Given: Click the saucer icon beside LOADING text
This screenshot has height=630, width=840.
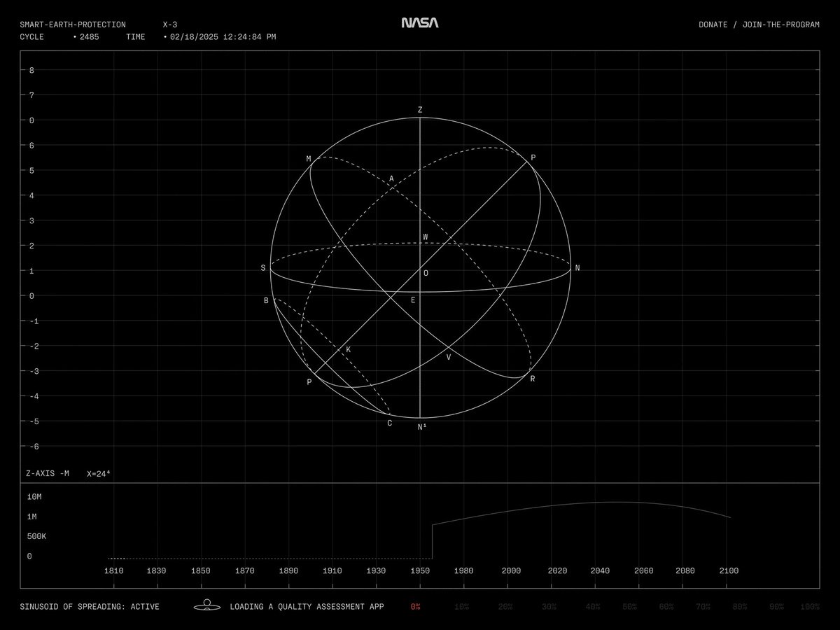Looking at the screenshot, I should click(x=207, y=605).
